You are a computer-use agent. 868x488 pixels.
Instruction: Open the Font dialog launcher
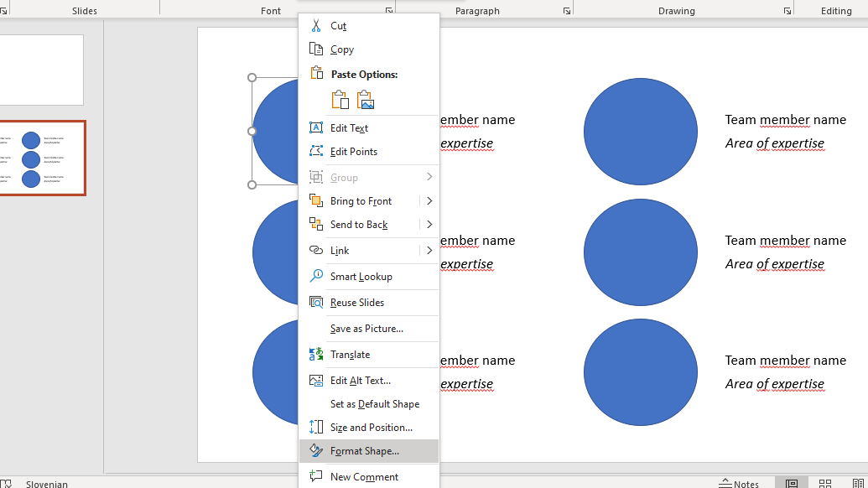(389, 11)
